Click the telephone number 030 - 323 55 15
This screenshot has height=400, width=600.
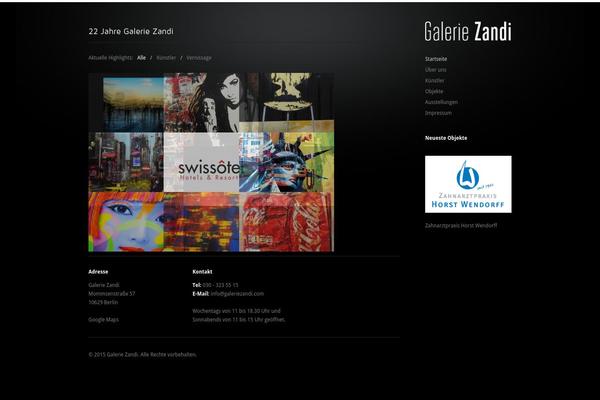coord(220,285)
